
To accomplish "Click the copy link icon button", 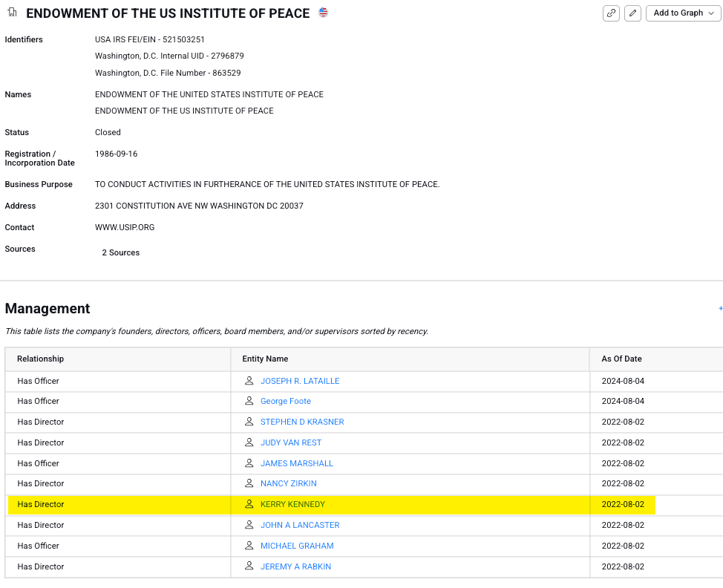I will 611,13.
